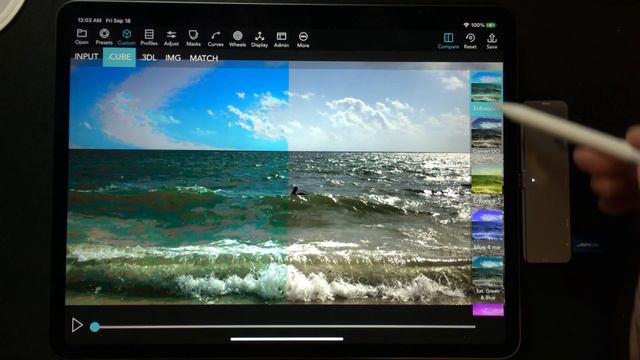Tap the 12:03 AM clock text
This screenshot has height=360, width=640.
click(x=89, y=20)
